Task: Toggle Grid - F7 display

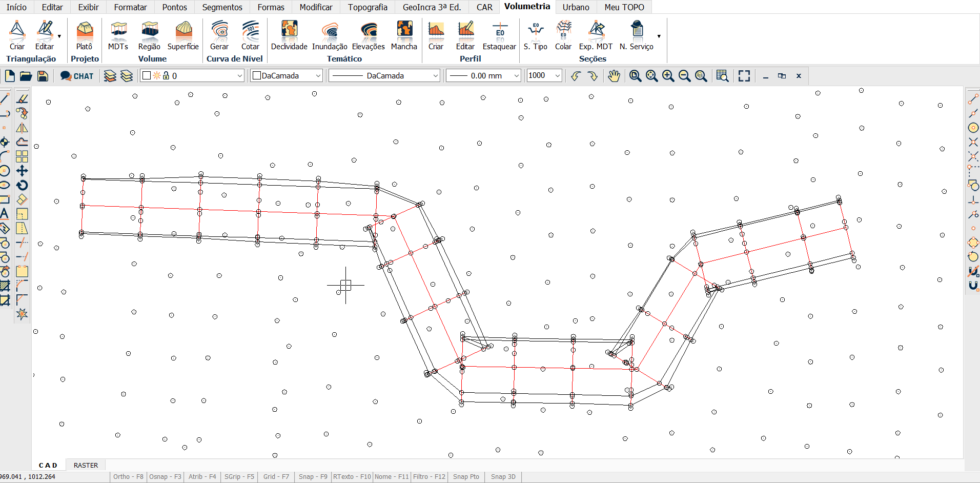Action: 276,477
